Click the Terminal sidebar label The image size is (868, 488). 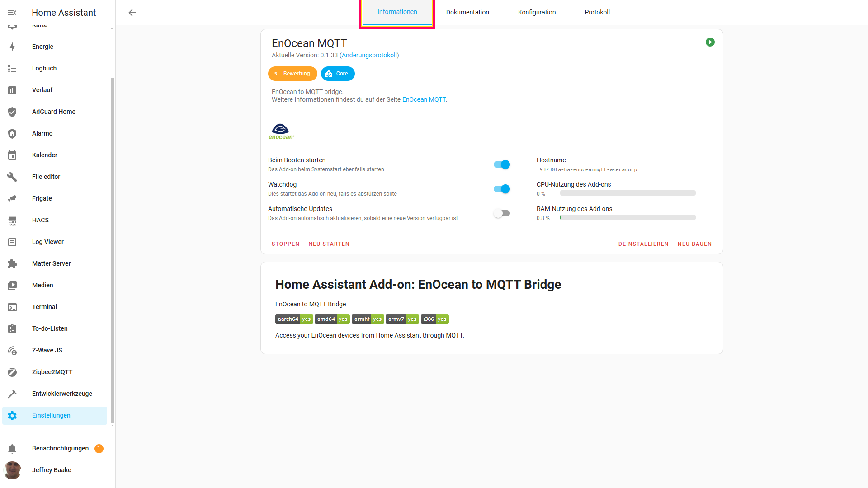click(44, 307)
